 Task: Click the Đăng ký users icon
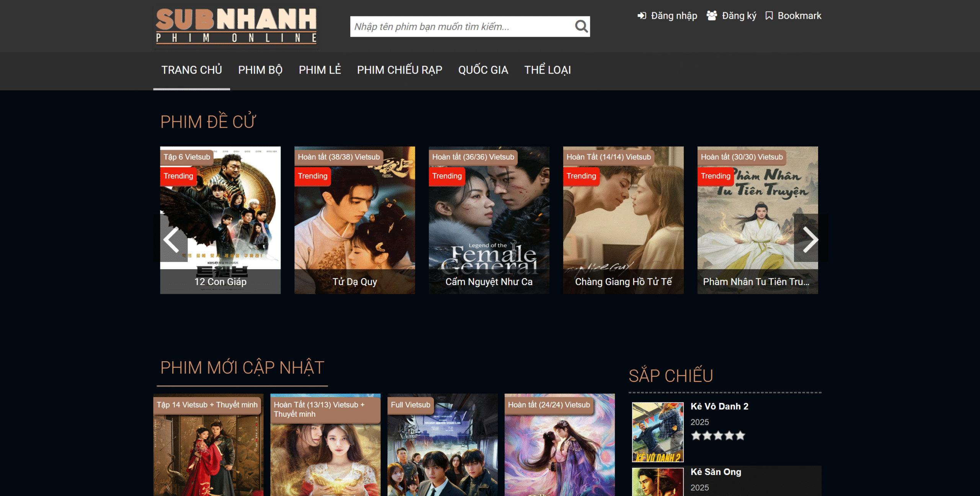(x=712, y=16)
